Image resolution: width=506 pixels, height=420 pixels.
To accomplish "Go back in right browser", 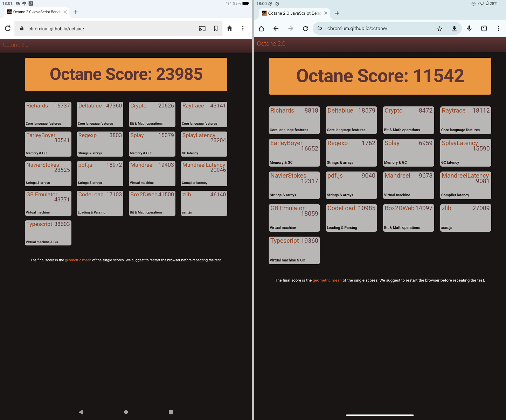I will (276, 28).
